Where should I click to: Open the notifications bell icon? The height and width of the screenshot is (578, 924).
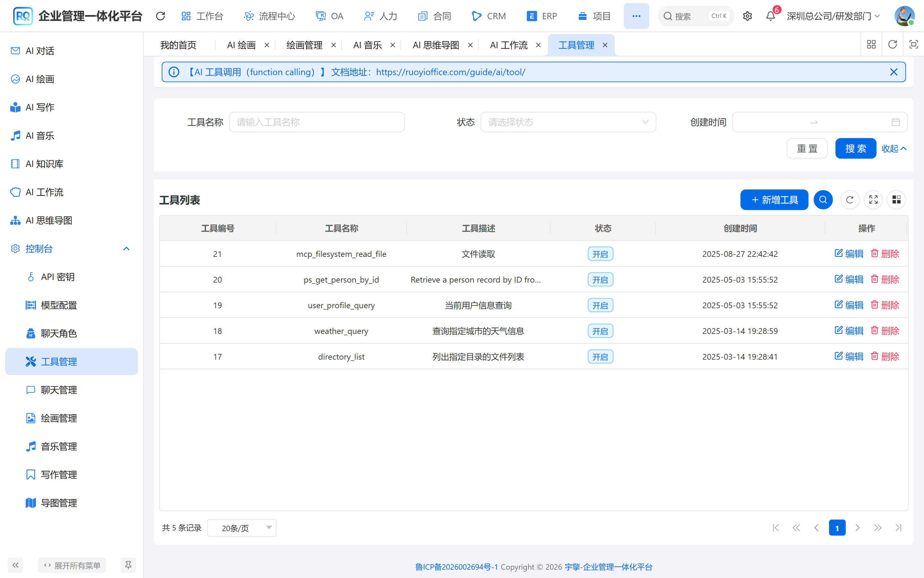(x=771, y=16)
